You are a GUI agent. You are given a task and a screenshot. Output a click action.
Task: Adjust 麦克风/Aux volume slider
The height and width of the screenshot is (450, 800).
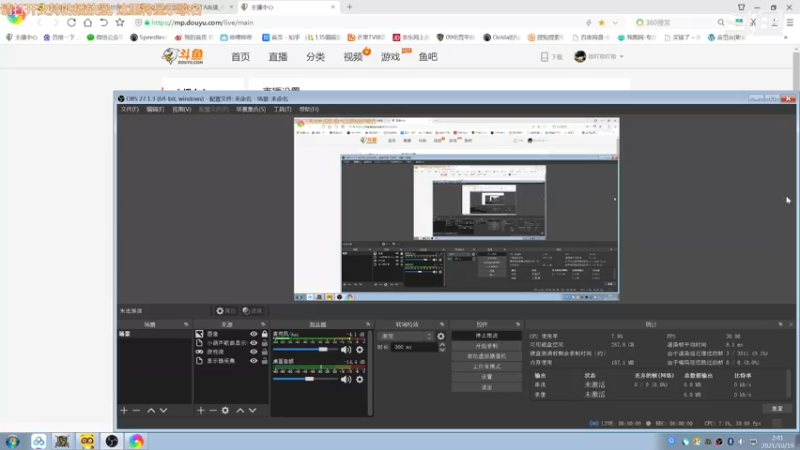(x=305, y=349)
